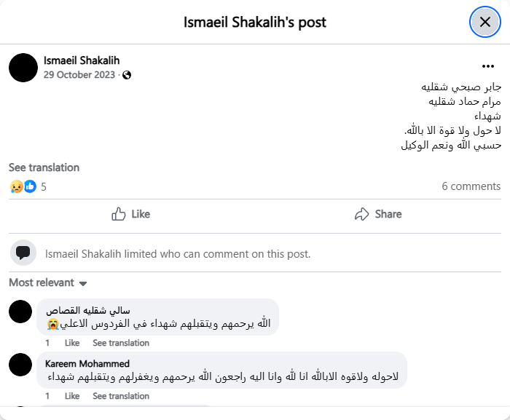Like Kareem Mohammed's comment
This screenshot has width=510, height=420.
point(72,396)
